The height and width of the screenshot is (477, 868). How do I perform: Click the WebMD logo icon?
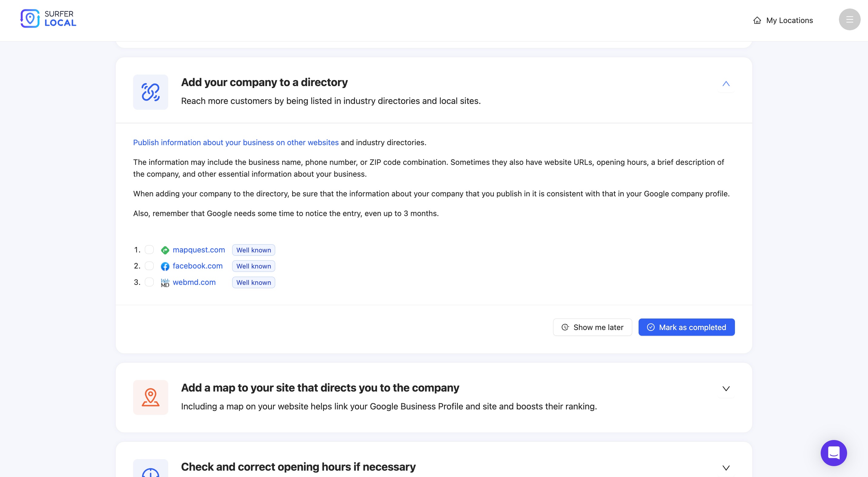(x=165, y=282)
